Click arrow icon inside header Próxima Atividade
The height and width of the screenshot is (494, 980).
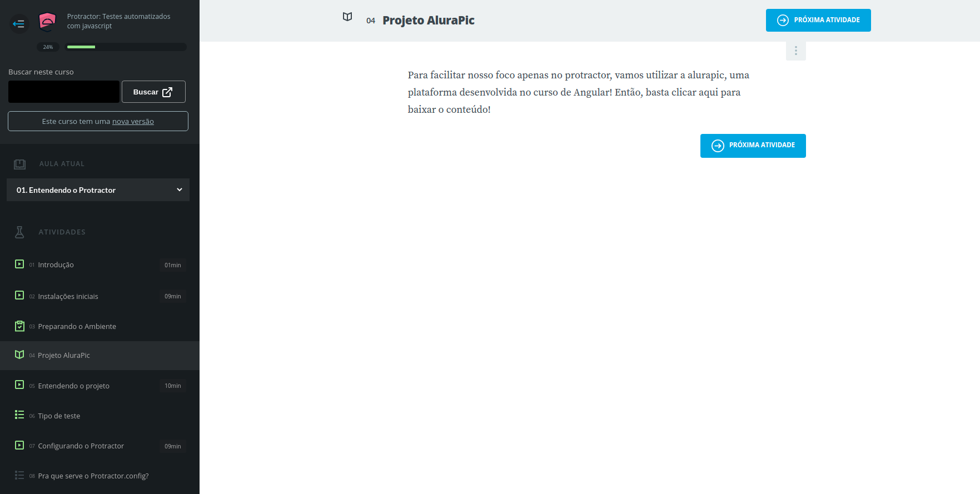point(783,20)
